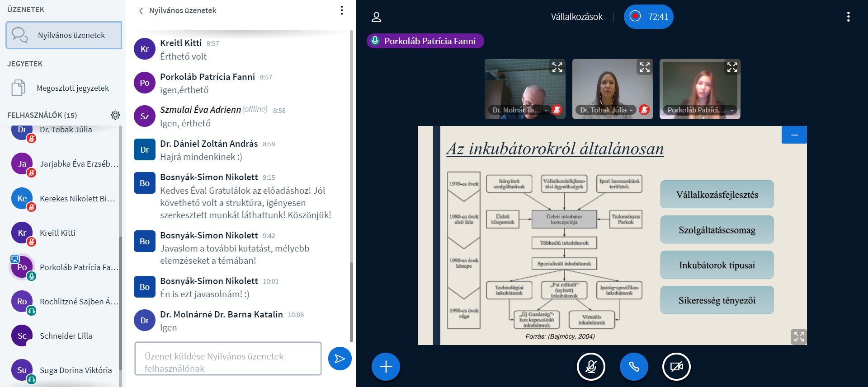Screen dimensions: 868x387
Task: Minimize the presentation with the blue minus button
Action: [794, 135]
